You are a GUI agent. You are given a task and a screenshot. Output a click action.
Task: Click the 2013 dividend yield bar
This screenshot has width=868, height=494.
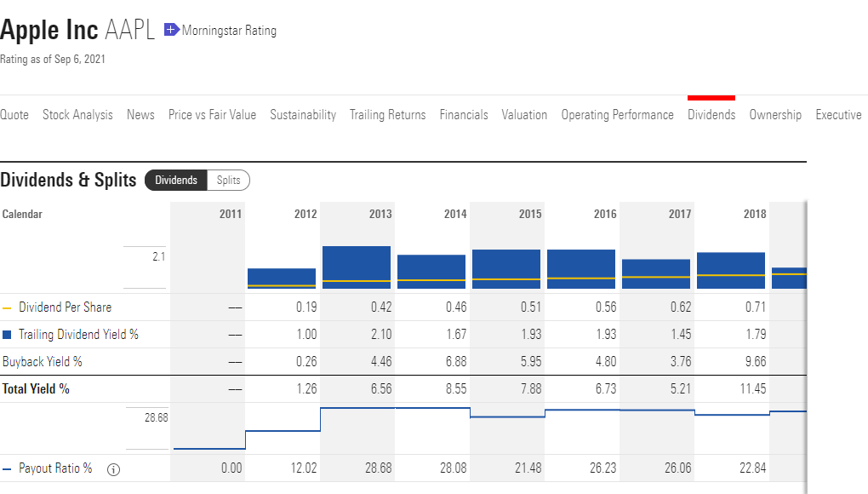pyautogui.click(x=357, y=267)
